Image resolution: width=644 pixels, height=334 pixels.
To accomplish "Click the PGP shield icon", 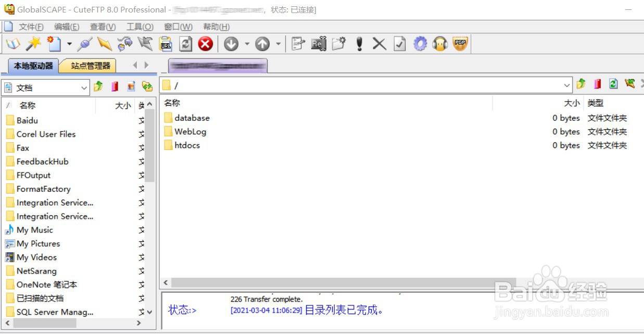I will click(x=460, y=44).
